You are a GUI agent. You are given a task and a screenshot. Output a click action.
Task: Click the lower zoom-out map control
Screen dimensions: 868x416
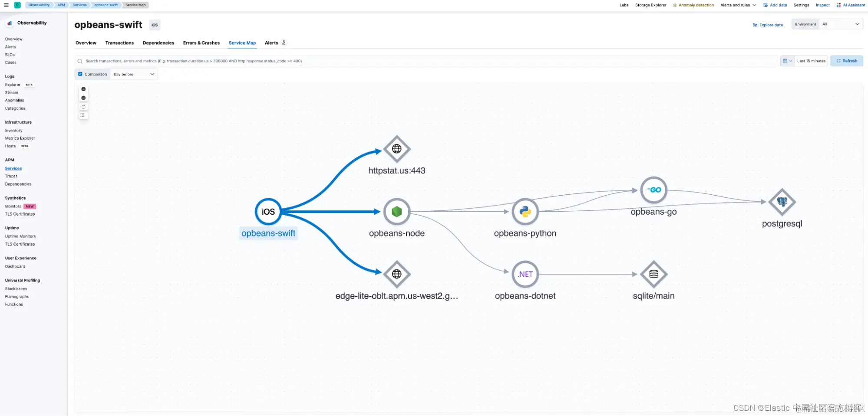click(x=83, y=98)
